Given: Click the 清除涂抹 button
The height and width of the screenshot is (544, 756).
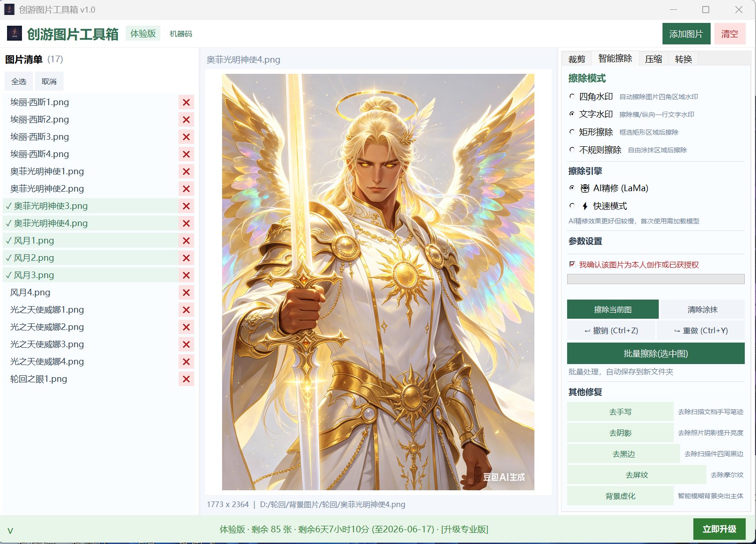Looking at the screenshot, I should (x=702, y=309).
